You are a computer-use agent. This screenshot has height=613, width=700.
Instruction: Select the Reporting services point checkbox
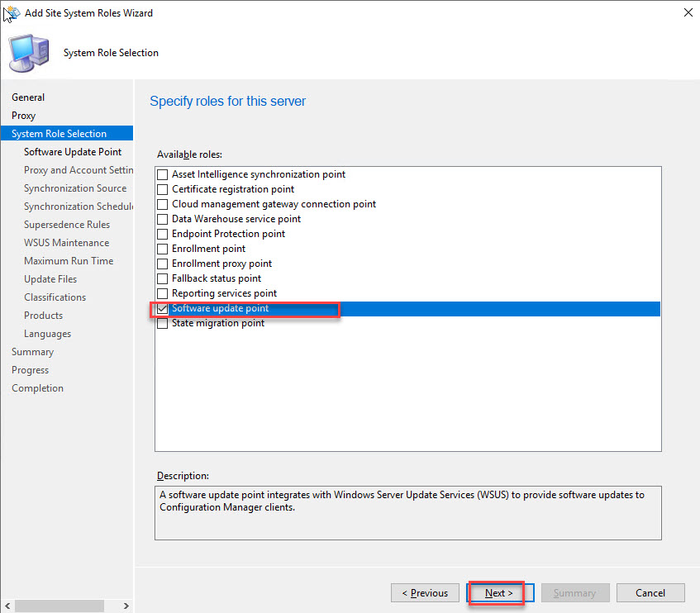coord(163,293)
